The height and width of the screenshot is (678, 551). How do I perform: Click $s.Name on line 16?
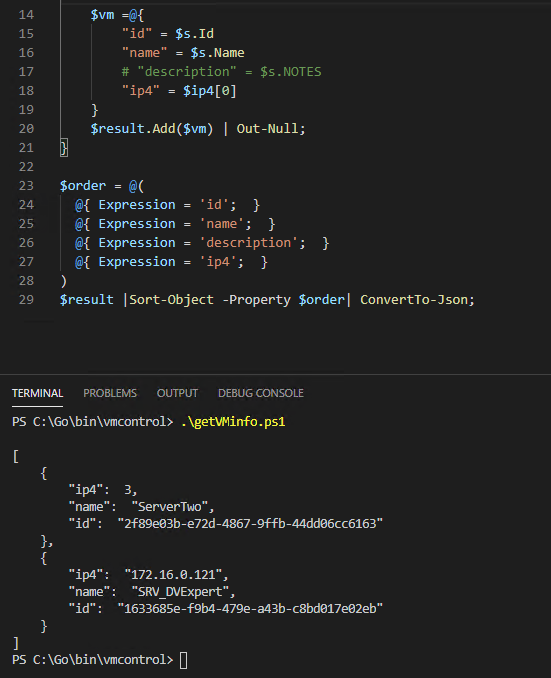click(218, 53)
